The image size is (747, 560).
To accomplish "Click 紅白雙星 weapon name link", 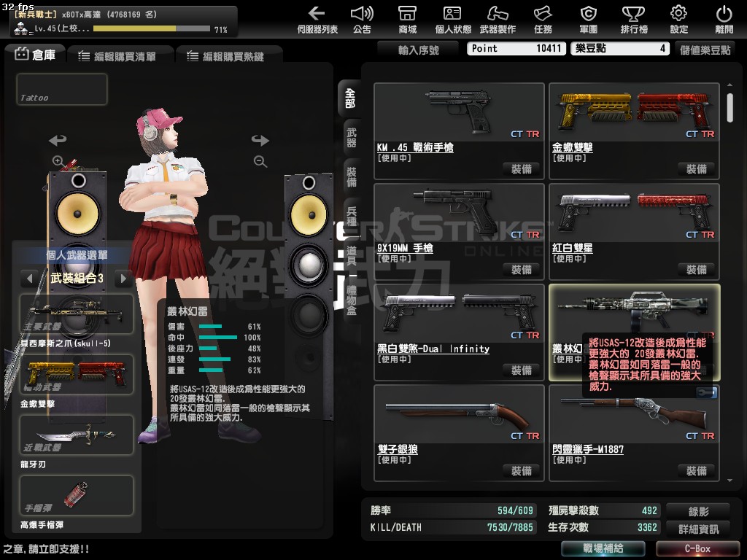I will 572,248.
